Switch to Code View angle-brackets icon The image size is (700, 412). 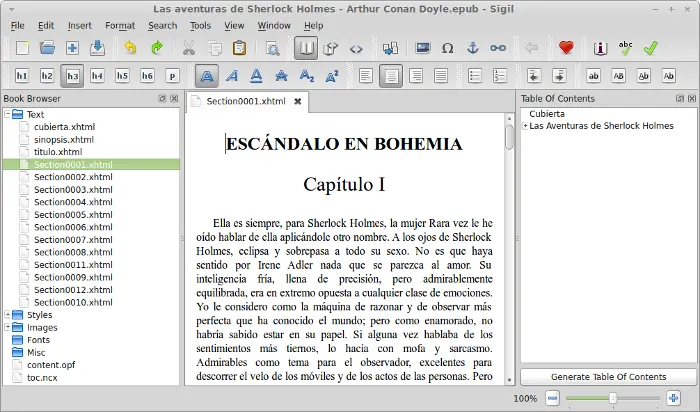pos(356,49)
